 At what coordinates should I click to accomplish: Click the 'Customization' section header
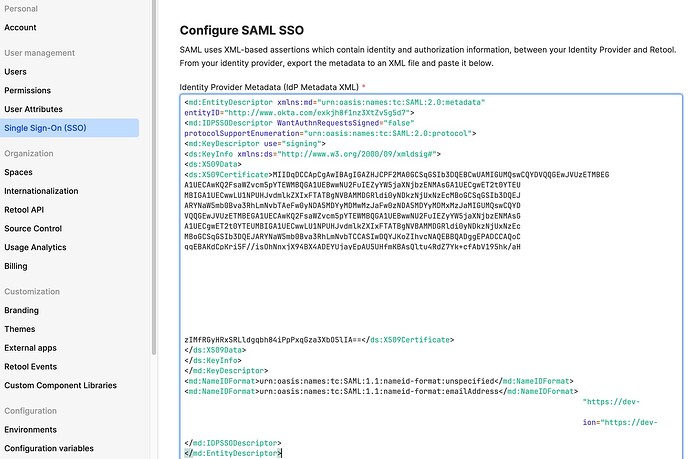32,292
